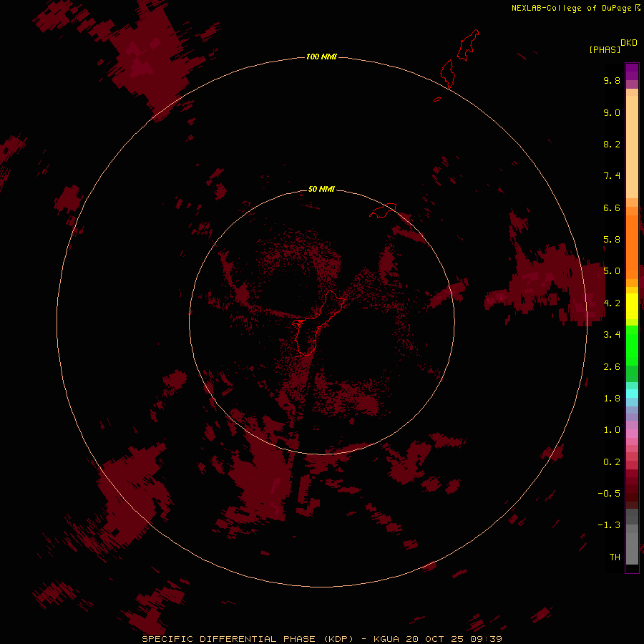Click the Saipan island outline in the upper right

pyautogui.click(x=468, y=45)
